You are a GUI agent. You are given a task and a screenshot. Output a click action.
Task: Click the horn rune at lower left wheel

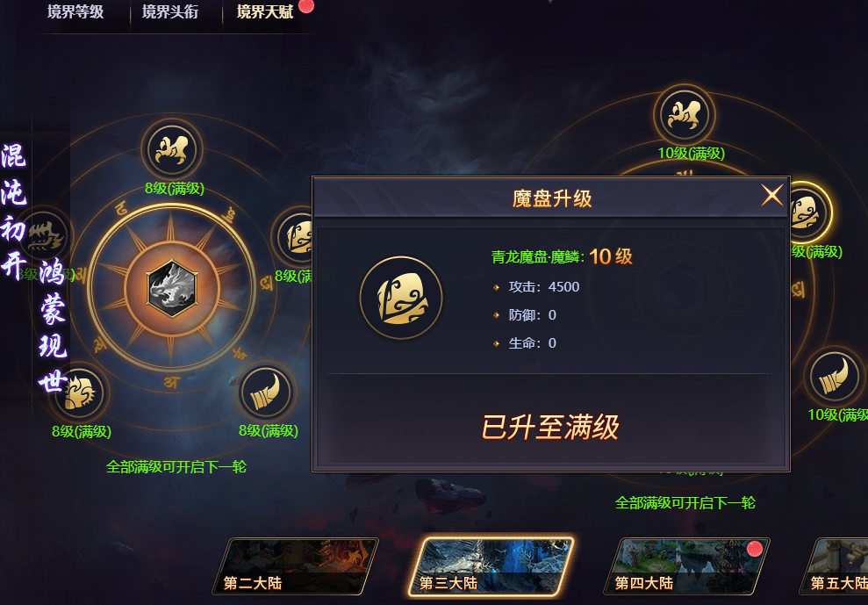click(266, 393)
